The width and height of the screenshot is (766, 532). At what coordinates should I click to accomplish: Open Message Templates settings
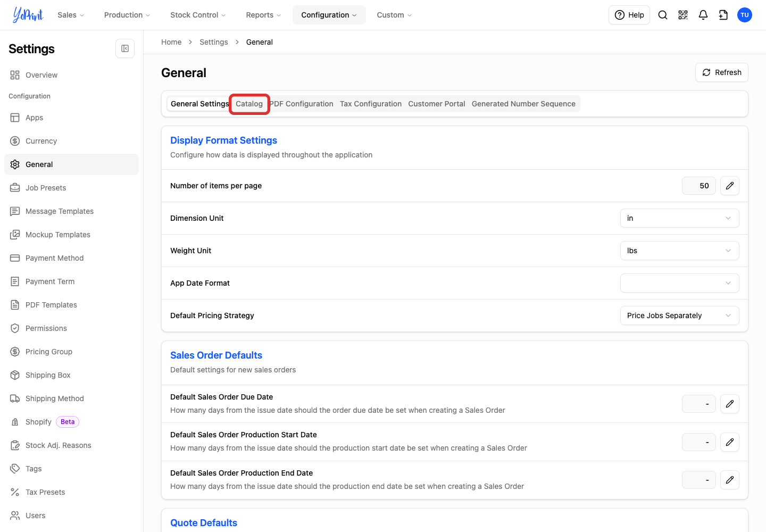point(71,211)
